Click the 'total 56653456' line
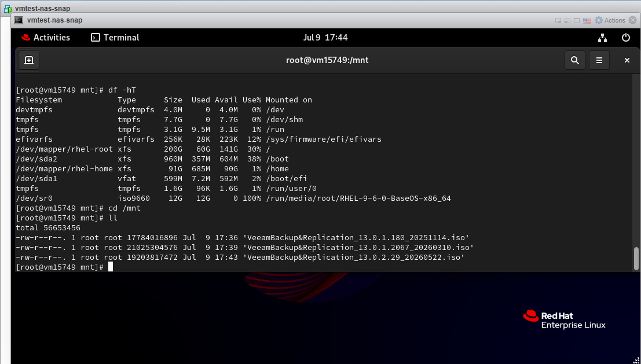Viewport: 641px width, 364px height. pyautogui.click(x=48, y=228)
